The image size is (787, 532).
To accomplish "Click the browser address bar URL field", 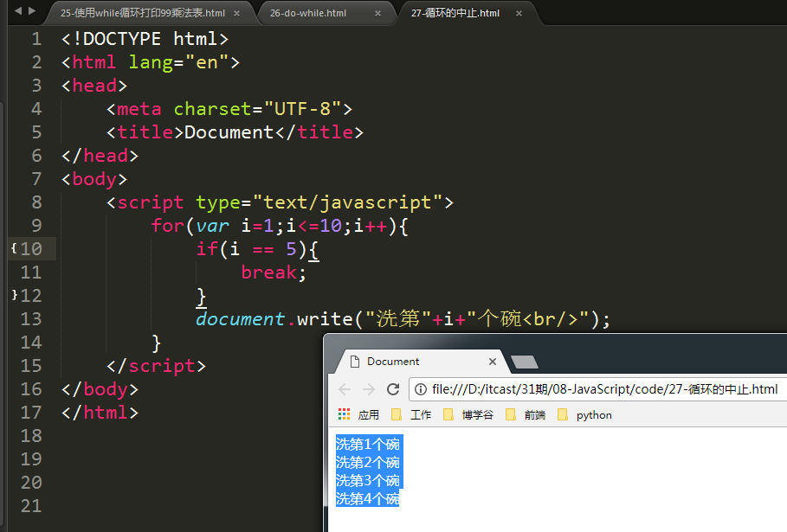I will click(604, 389).
